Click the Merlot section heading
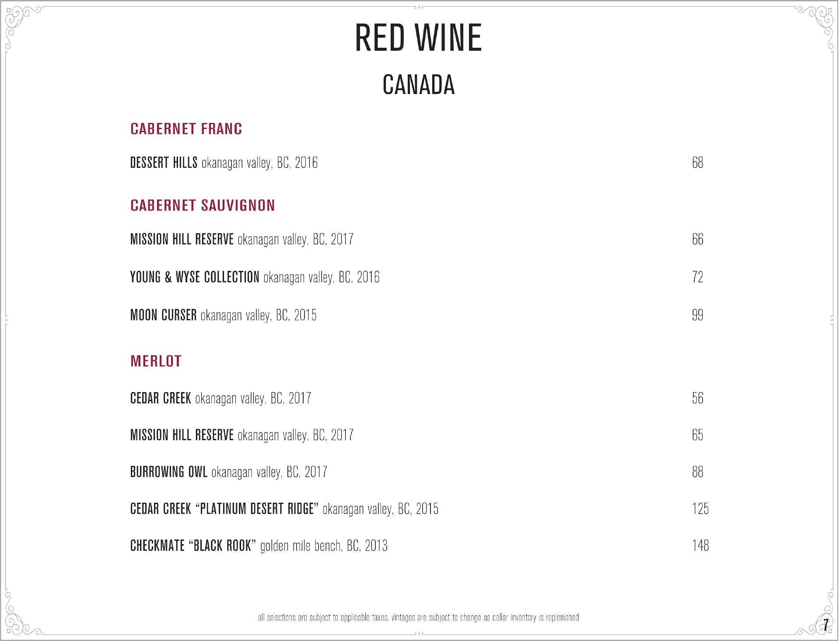 pyautogui.click(x=156, y=361)
